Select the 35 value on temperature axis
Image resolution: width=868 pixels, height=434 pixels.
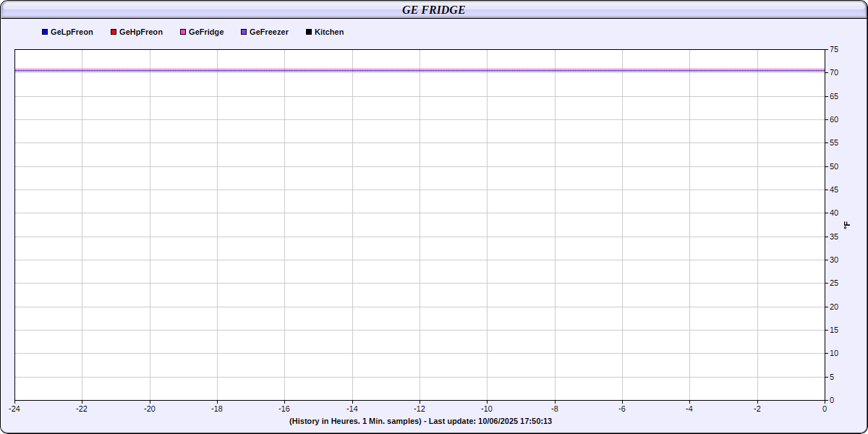[x=834, y=237]
